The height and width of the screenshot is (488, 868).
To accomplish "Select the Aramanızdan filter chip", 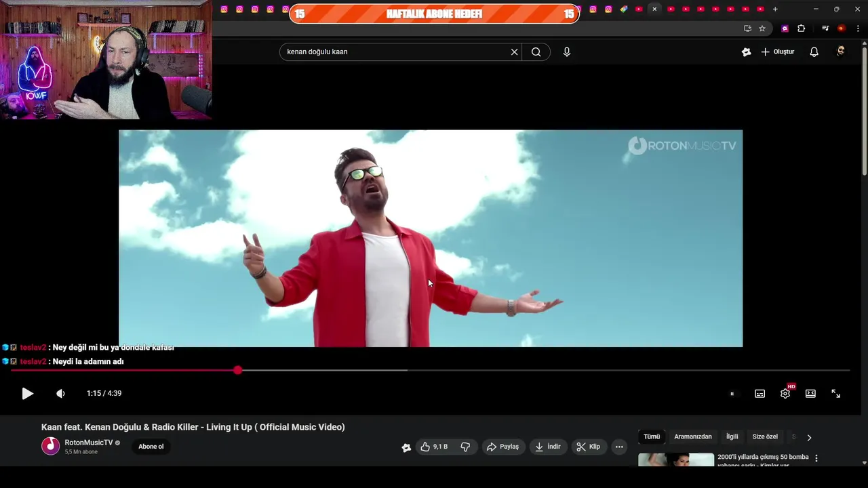I will coord(693,437).
